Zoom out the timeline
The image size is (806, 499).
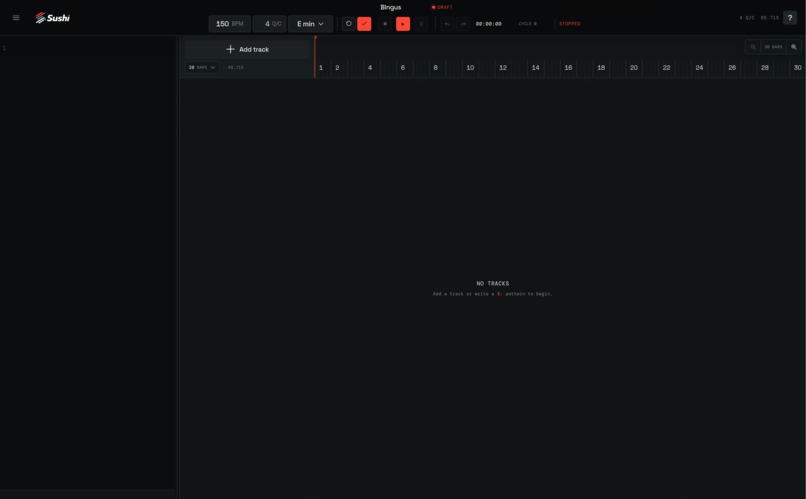coord(753,47)
